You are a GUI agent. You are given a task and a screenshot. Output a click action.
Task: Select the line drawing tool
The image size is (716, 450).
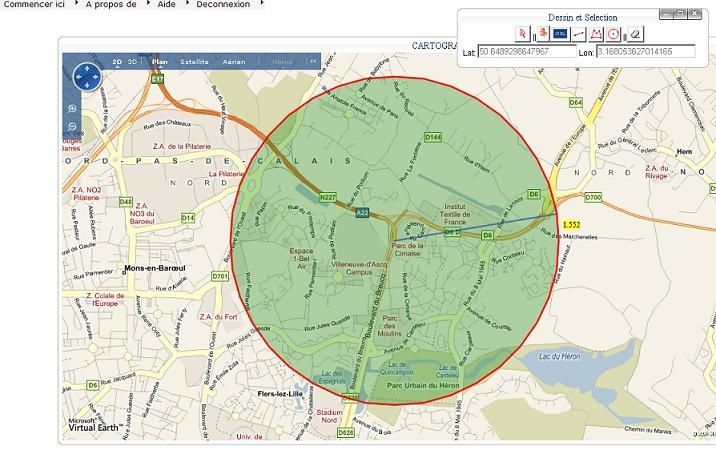(579, 34)
